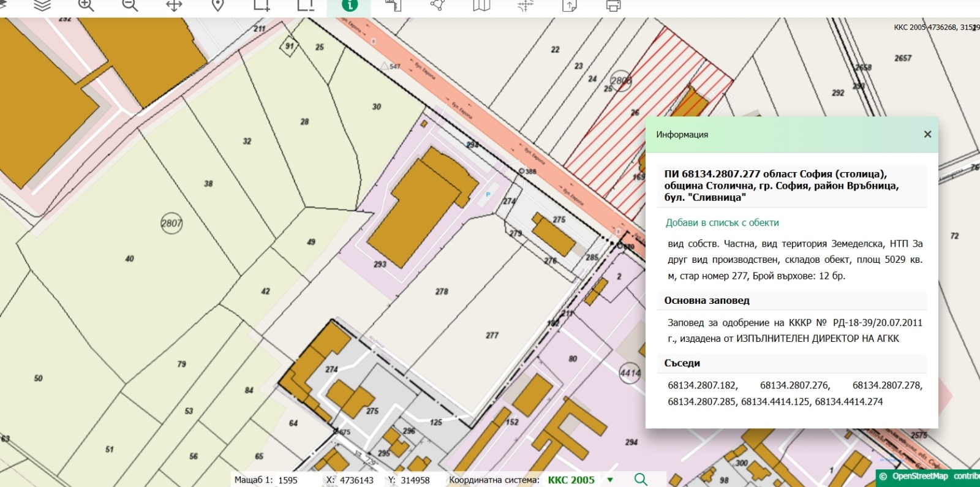Image resolution: width=980 pixels, height=487 pixels.
Task: Select the zoom in tool
Action: (x=86, y=6)
